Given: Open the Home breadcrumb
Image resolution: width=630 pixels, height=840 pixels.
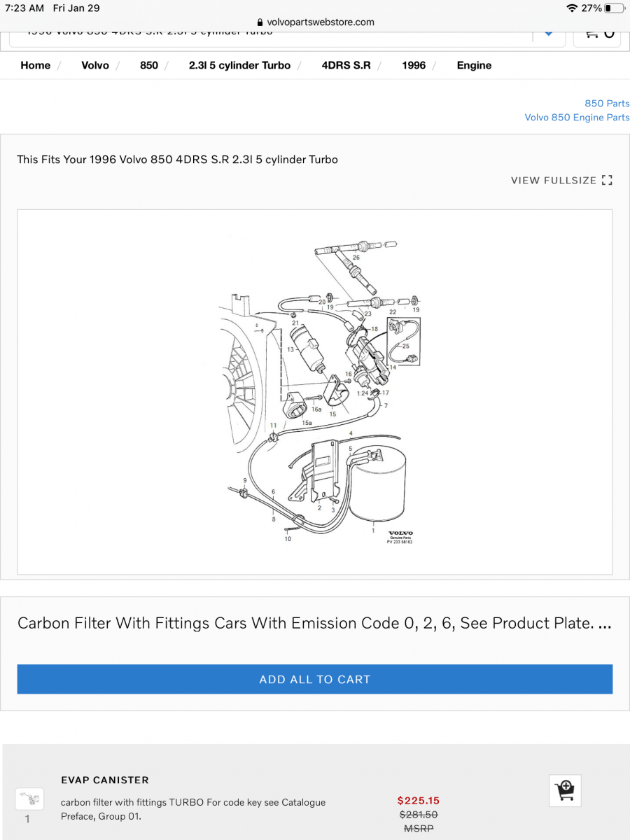Looking at the screenshot, I should tap(36, 65).
